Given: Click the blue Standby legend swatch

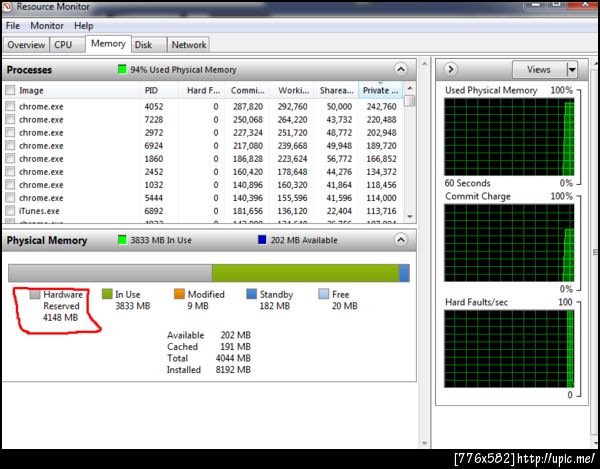Looking at the screenshot, I should [251, 294].
